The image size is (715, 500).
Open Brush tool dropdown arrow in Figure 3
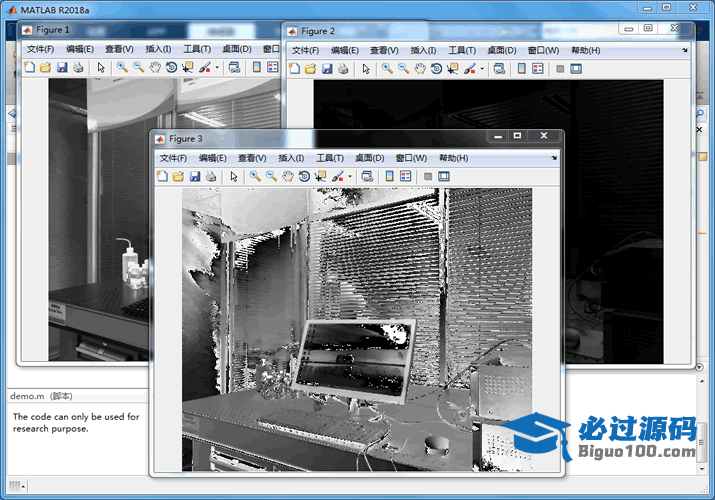350,177
